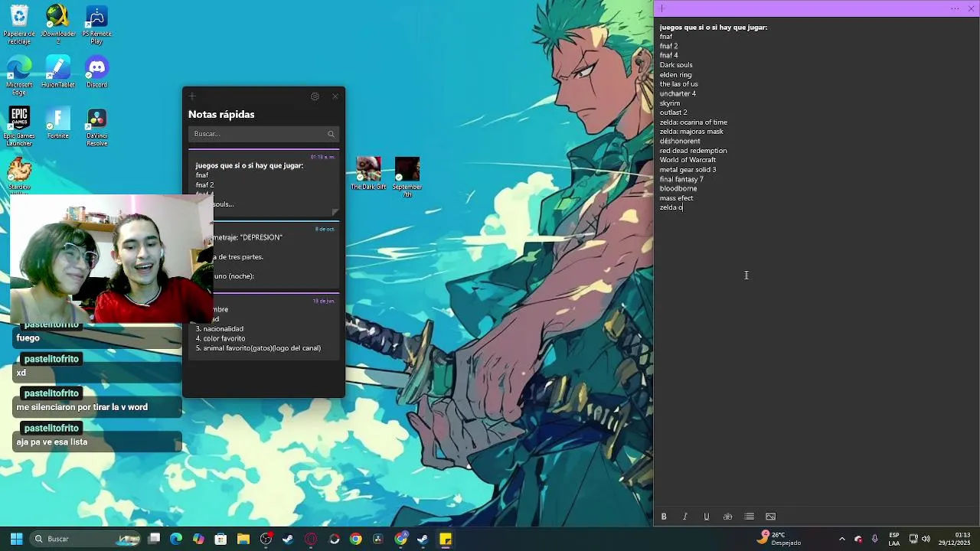980x551 pixels.
Task: Click the 'the las of us' line
Action: tap(679, 84)
